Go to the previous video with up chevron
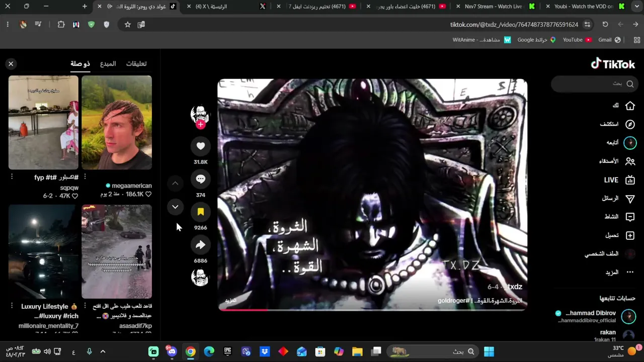The height and width of the screenshot is (362, 644). click(x=175, y=184)
